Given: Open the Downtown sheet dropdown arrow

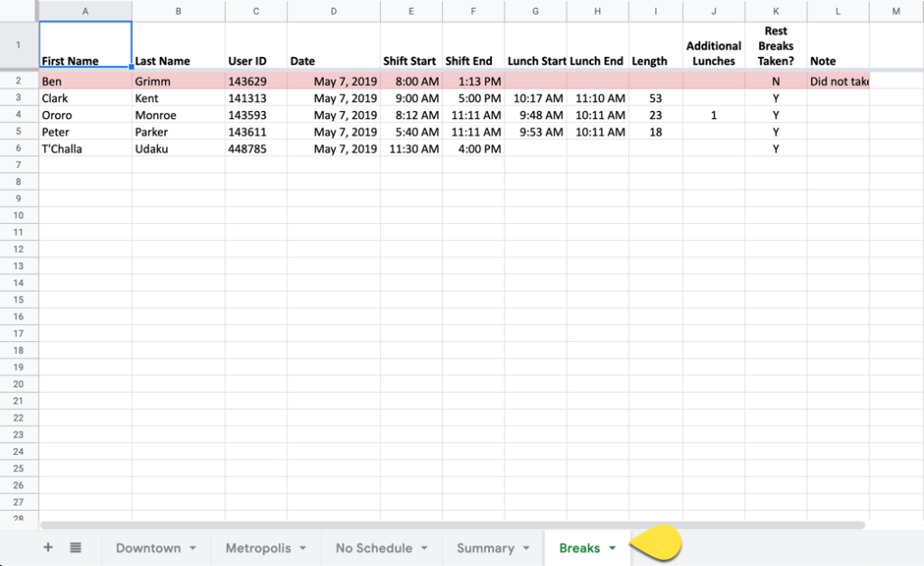Looking at the screenshot, I should pyautogui.click(x=191, y=548).
